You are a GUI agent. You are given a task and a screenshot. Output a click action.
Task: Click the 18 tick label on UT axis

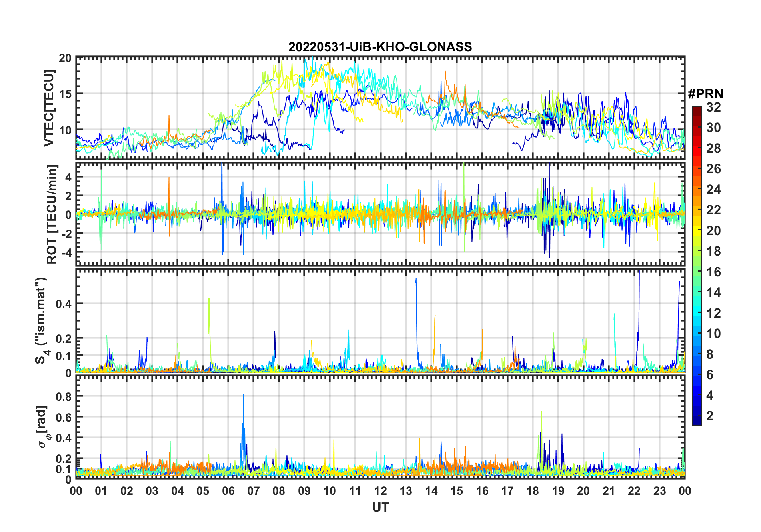click(x=533, y=490)
